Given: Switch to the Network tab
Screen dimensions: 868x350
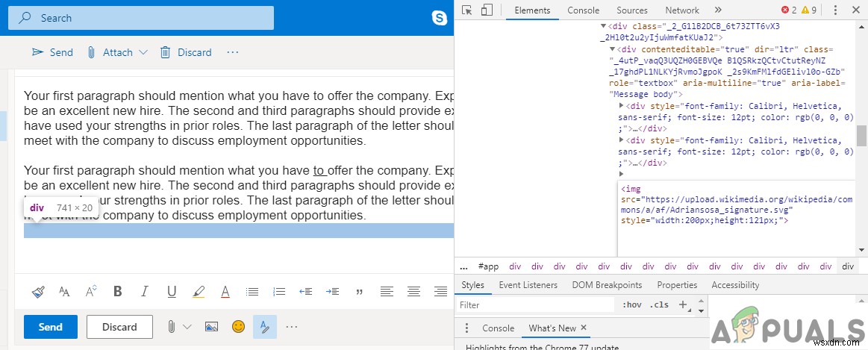Looking at the screenshot, I should 682,10.
